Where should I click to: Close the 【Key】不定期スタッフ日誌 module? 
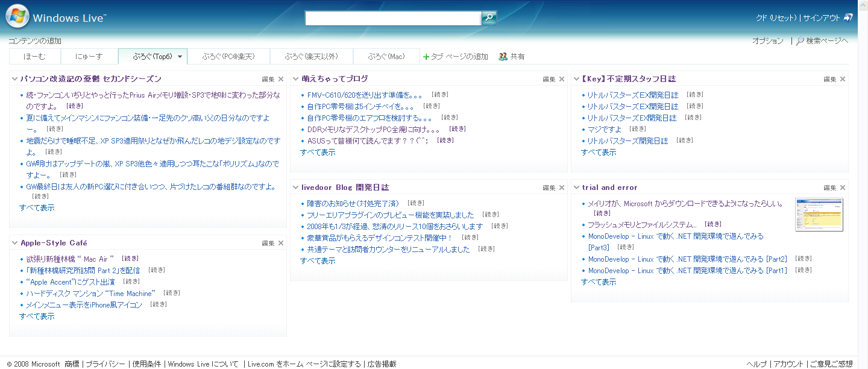[843, 79]
